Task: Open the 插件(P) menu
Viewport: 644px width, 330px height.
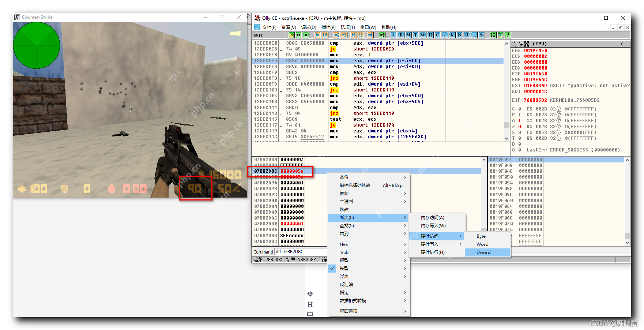Action: click(328, 27)
